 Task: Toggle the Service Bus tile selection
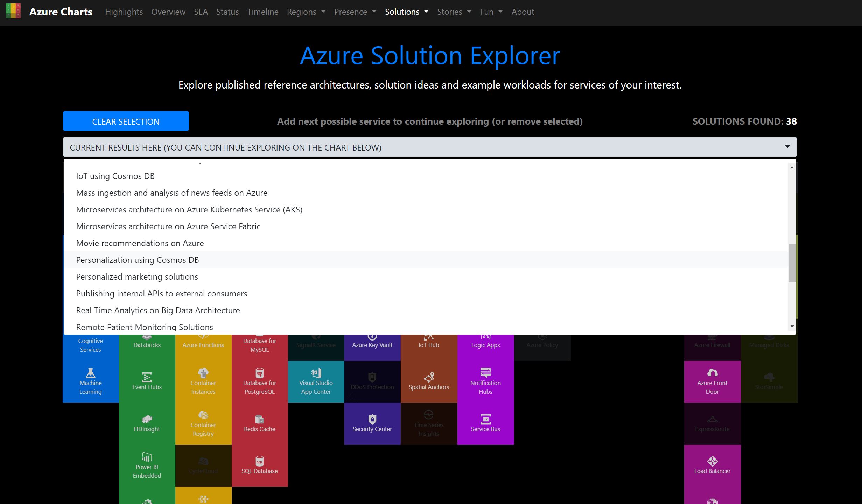pos(485,423)
